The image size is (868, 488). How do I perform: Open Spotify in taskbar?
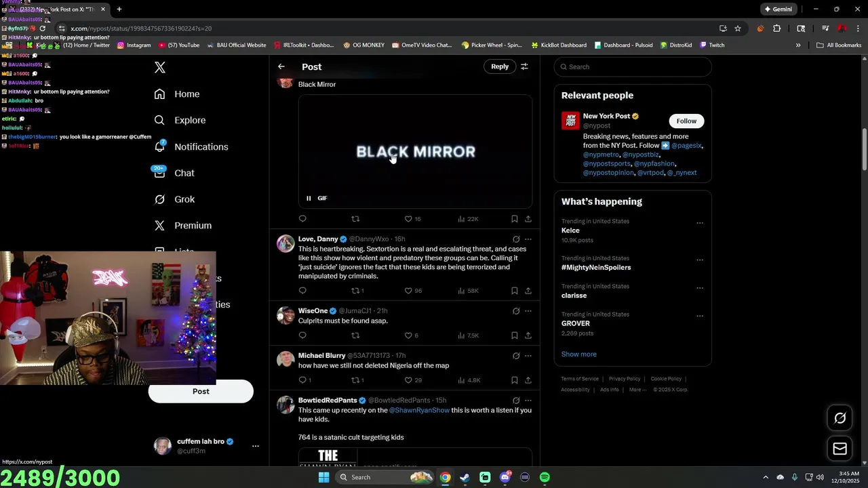click(545, 477)
